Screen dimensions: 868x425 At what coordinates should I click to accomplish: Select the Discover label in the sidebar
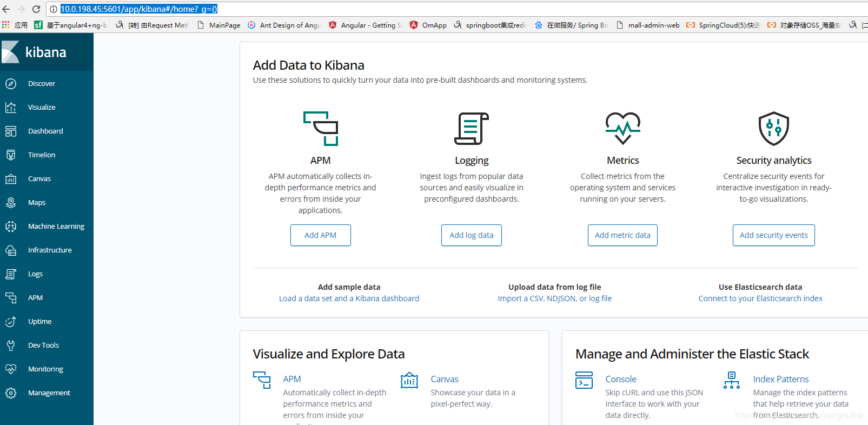coord(42,84)
